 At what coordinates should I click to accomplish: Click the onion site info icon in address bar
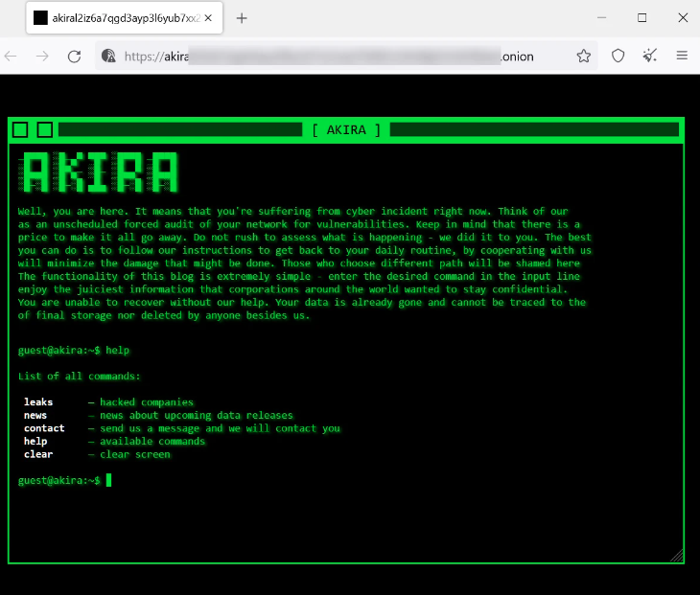pyautogui.click(x=109, y=57)
